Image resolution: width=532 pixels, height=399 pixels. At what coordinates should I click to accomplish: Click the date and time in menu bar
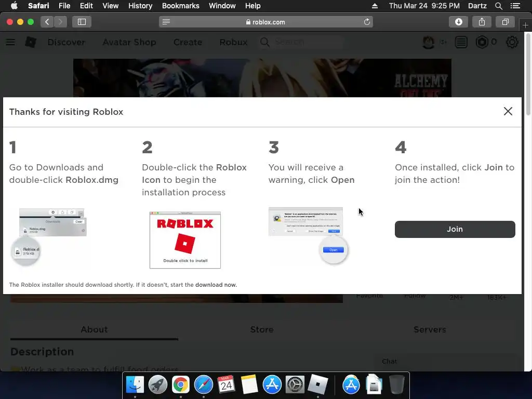click(424, 6)
